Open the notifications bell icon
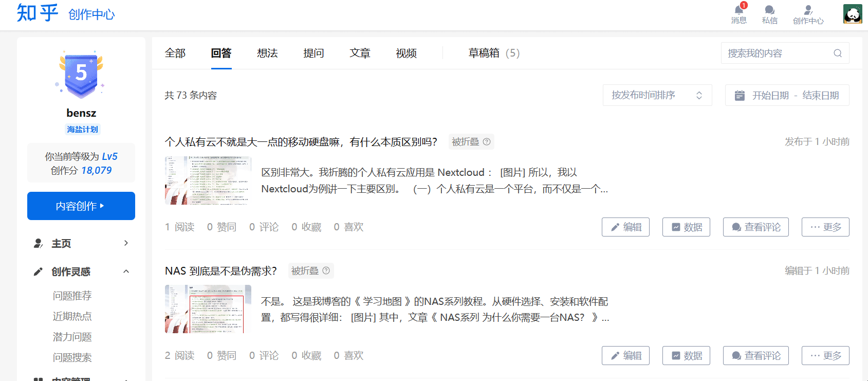 pyautogui.click(x=739, y=10)
